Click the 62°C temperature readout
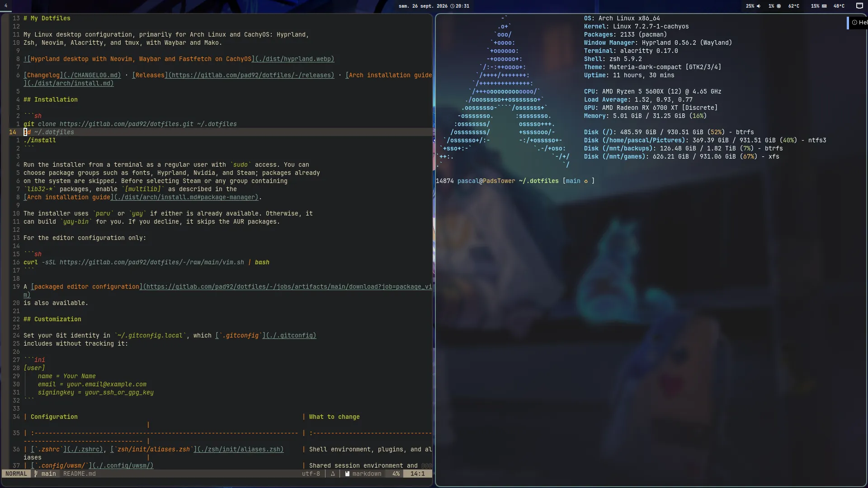This screenshot has height=488, width=868. (x=793, y=6)
